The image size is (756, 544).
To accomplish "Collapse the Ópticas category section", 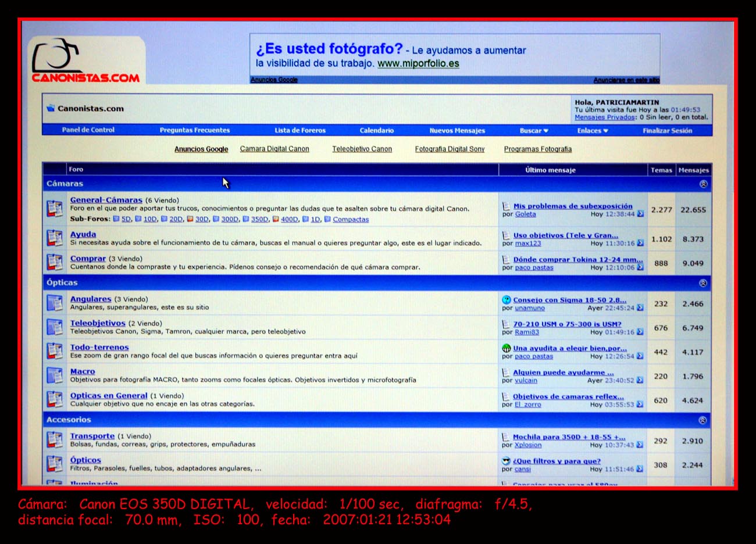I will [703, 283].
